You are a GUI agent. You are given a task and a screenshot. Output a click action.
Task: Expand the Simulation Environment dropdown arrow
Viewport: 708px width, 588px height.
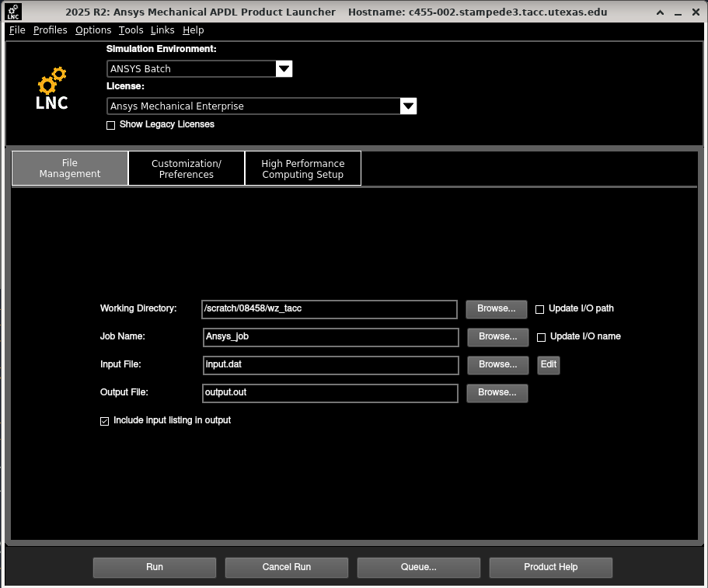[284, 69]
